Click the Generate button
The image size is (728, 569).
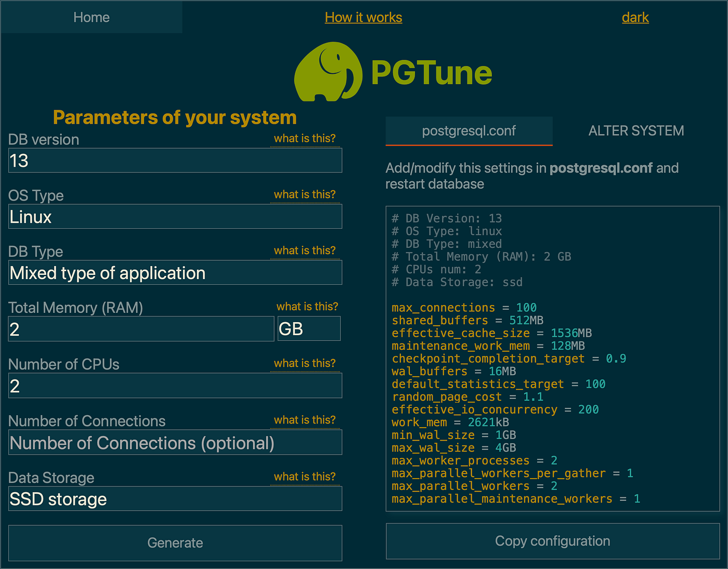coord(175,542)
